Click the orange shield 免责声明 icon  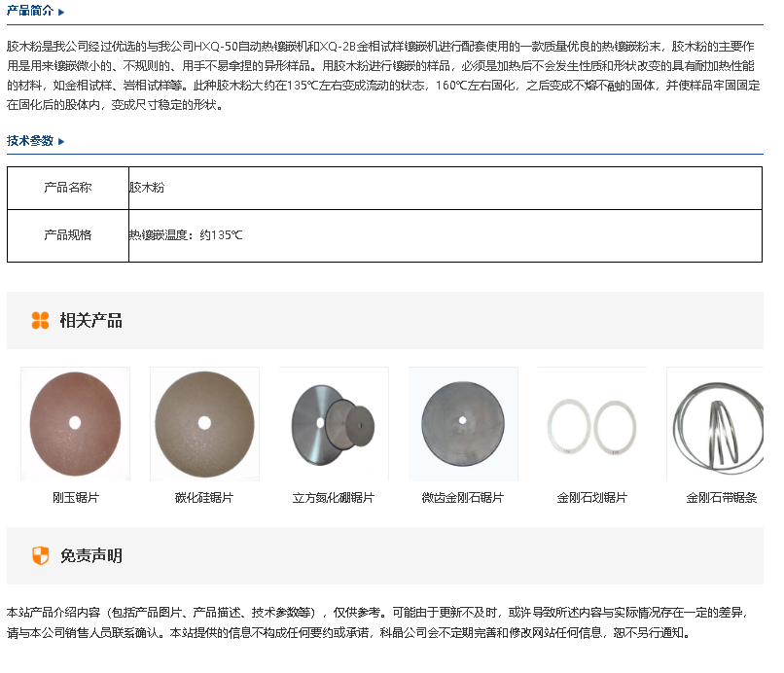point(40,556)
